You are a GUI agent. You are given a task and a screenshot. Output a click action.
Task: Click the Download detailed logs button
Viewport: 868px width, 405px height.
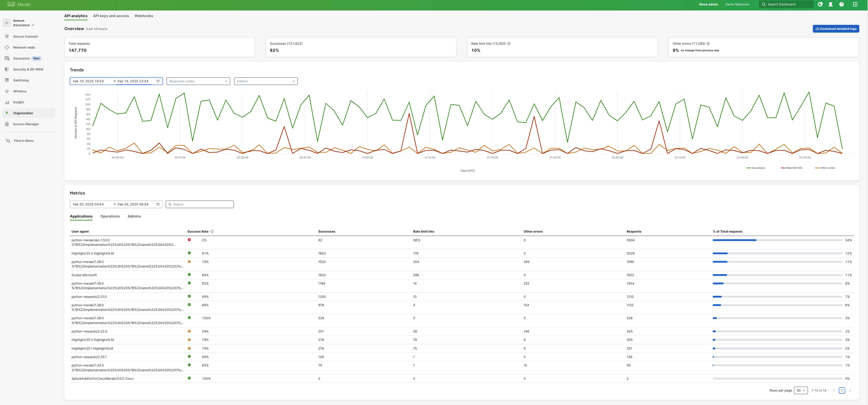836,29
